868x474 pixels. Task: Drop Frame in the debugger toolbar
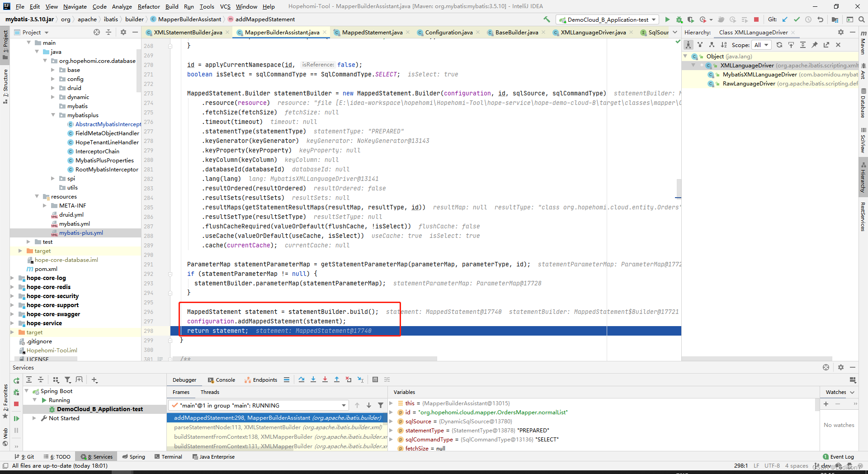coord(349,379)
